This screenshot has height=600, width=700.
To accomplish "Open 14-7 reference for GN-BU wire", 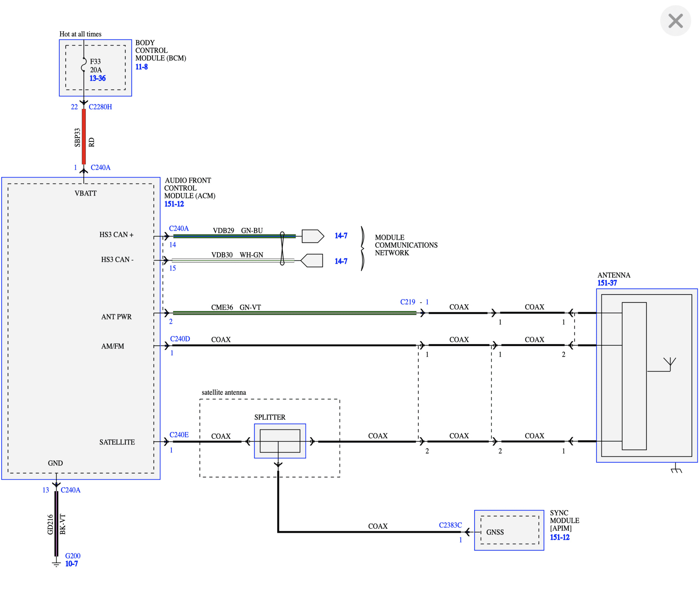I will pos(341,236).
